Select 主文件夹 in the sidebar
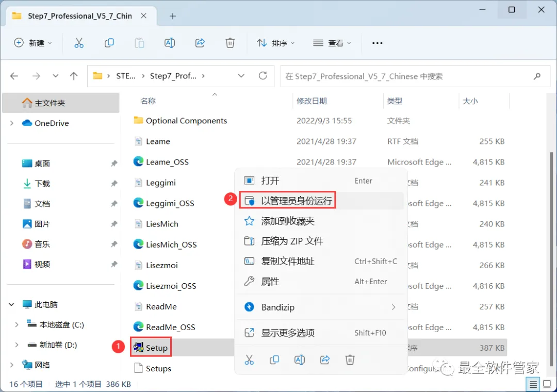The width and height of the screenshot is (557, 392). point(61,103)
